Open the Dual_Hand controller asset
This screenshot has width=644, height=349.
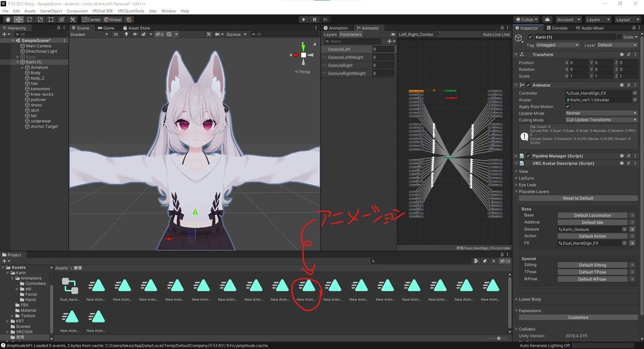tap(70, 289)
